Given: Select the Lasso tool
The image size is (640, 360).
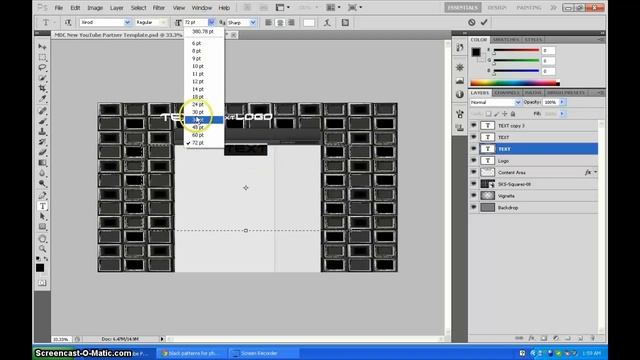Looking at the screenshot, I should point(42,68).
